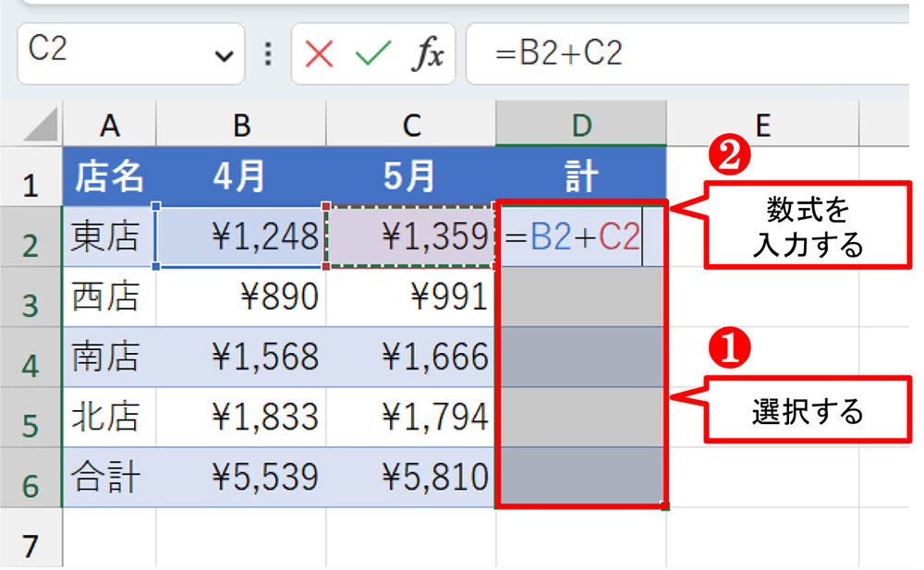Click the cell with ¥1,359
The height and width of the screenshot is (570, 924).
(411, 236)
